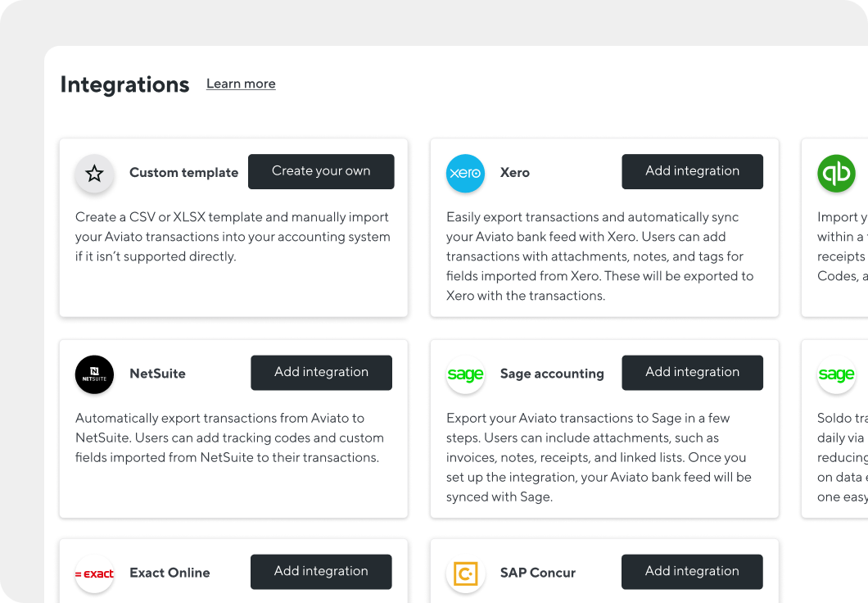Click the green QuickBooks logo
Screen dimensions: 868x603
pyautogui.click(x=836, y=174)
